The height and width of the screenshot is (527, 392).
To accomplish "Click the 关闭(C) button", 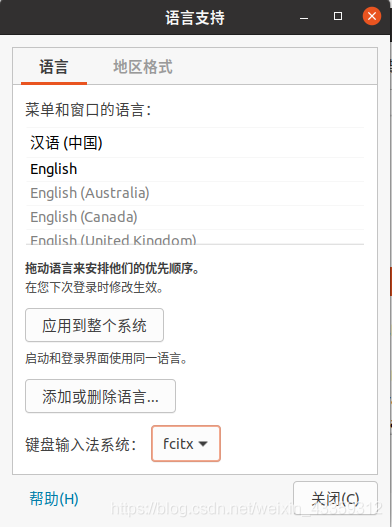I will (335, 498).
